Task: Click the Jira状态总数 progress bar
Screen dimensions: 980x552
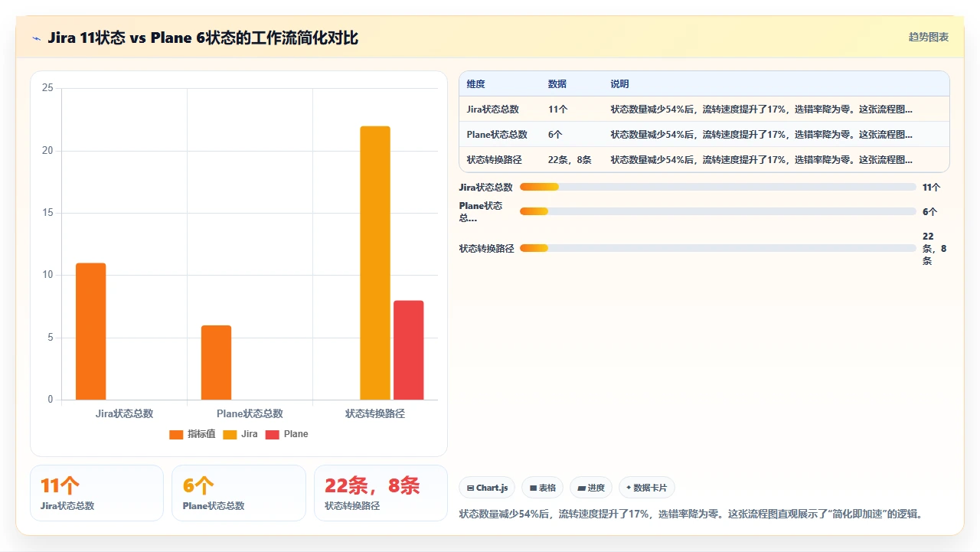Action: (718, 187)
